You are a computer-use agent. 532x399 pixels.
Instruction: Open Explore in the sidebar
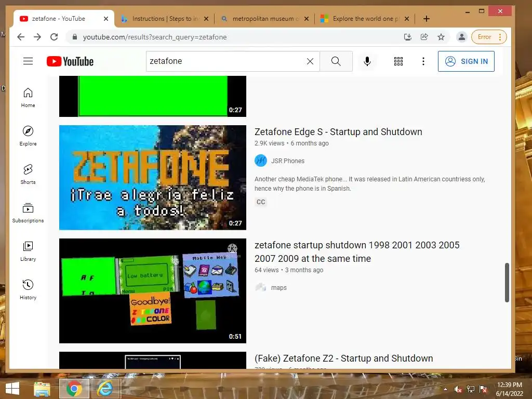click(28, 136)
